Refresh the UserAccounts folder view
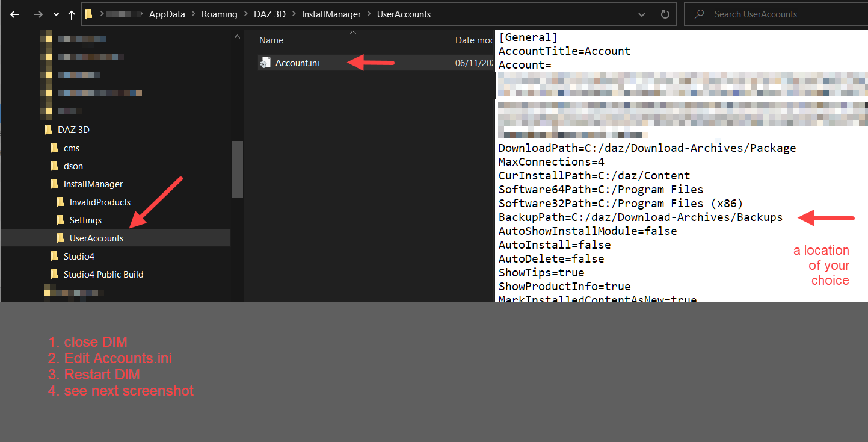 click(665, 14)
